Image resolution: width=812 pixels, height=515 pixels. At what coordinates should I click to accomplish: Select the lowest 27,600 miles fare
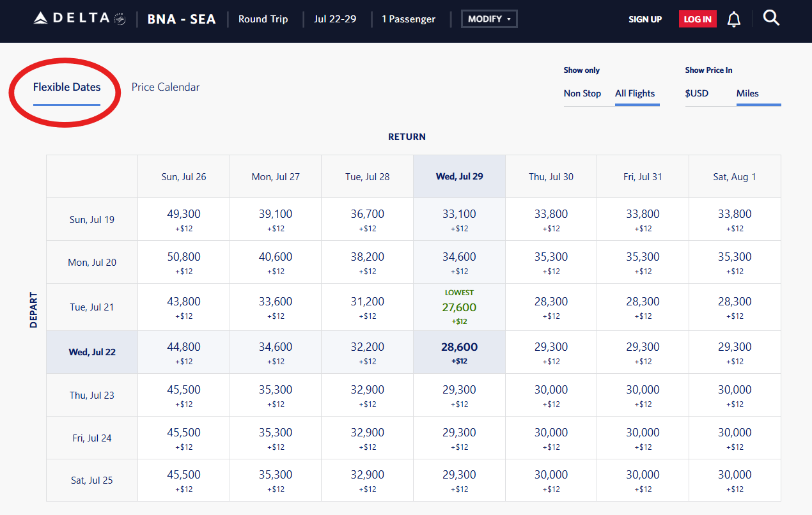(459, 307)
